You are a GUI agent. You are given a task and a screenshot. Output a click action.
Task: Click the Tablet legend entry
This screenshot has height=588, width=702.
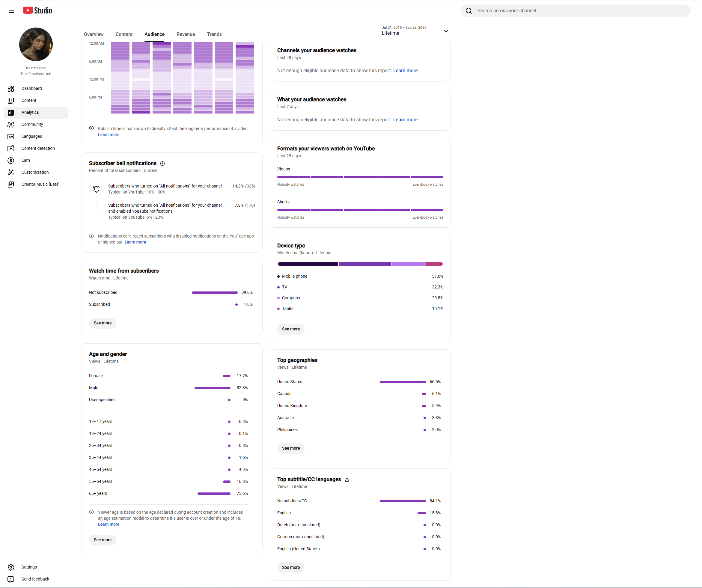(x=360, y=309)
